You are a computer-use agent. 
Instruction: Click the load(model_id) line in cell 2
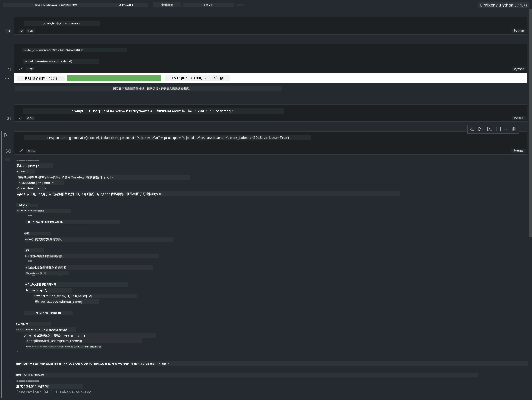click(x=48, y=61)
